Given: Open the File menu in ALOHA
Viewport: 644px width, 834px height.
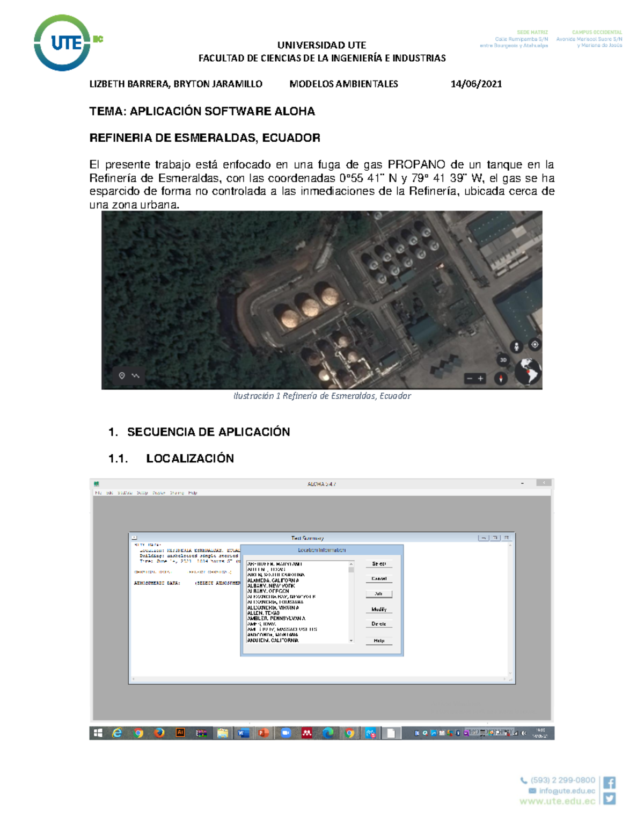Looking at the screenshot, I should [98, 492].
